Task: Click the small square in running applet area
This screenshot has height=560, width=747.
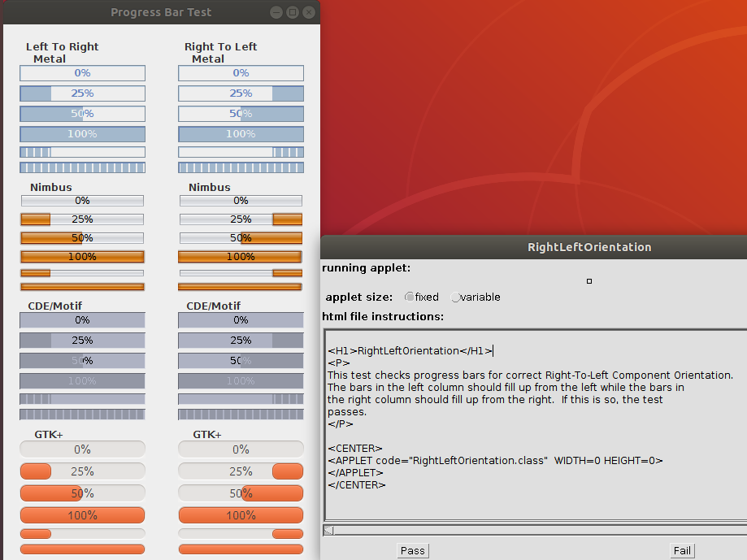Action: coord(589,281)
